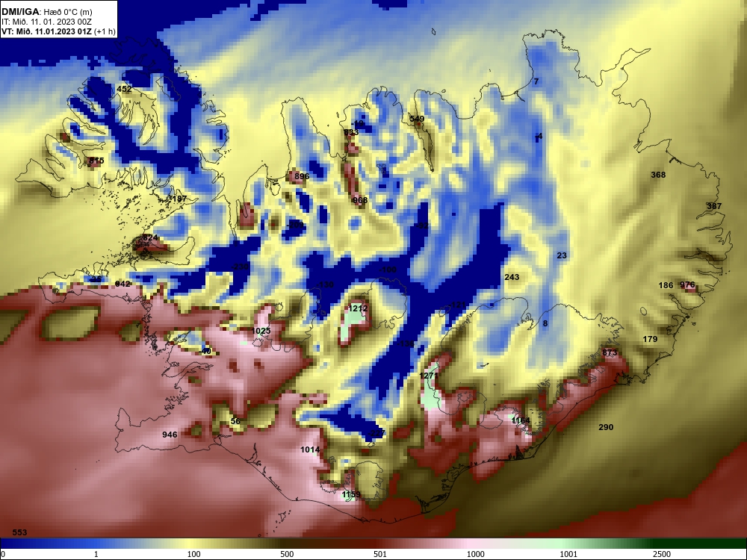Click the '1212' map value
Viewport: 747px width, 560px height.
coord(358,308)
